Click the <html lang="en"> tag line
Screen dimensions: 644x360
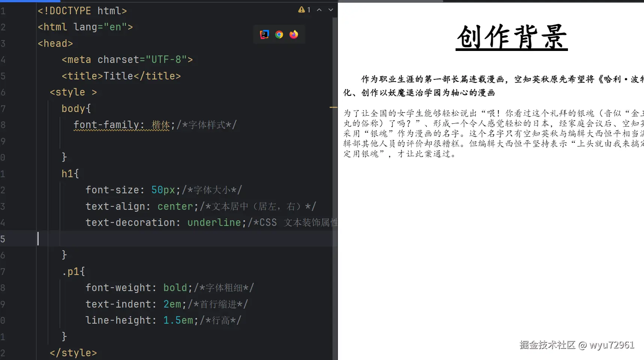pos(85,27)
